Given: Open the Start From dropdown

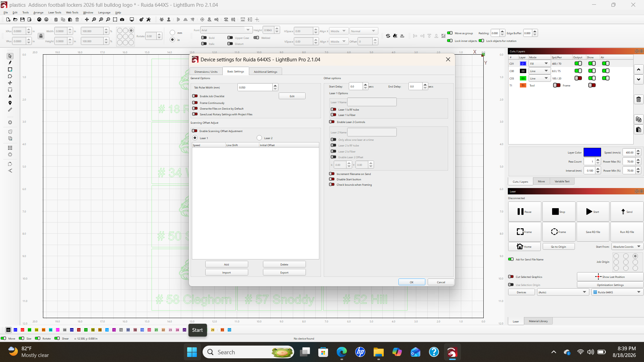Looking at the screenshot, I should pyautogui.click(x=627, y=247).
